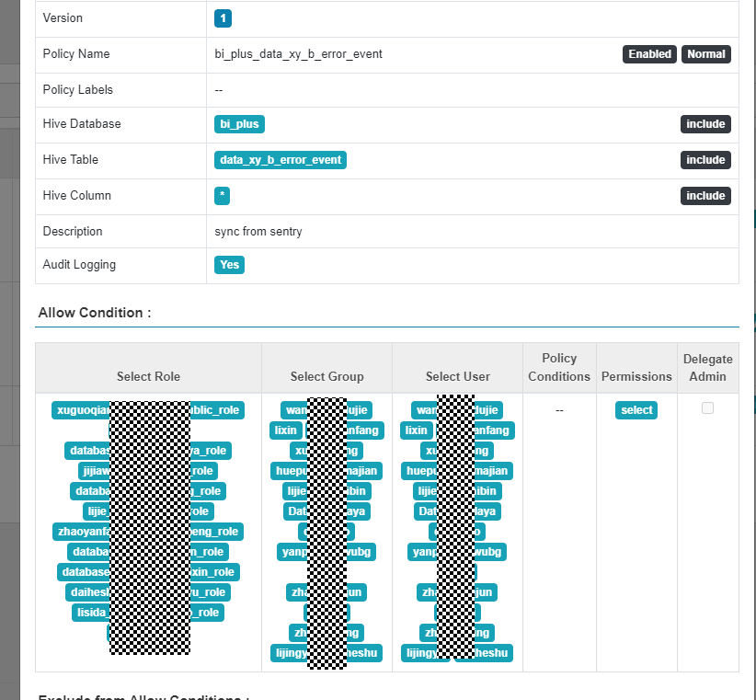Click the asterisk Hive column tag
Viewport: 756px width, 700px height.
222,196
